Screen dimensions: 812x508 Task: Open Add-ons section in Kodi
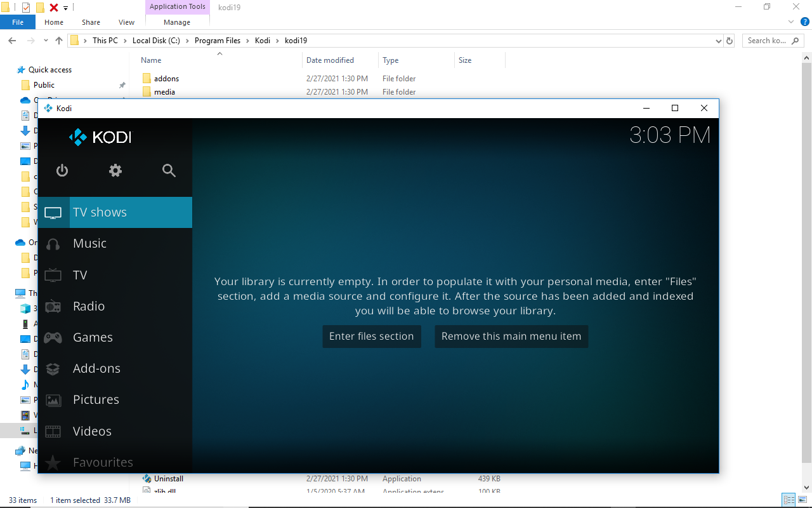coord(115,368)
